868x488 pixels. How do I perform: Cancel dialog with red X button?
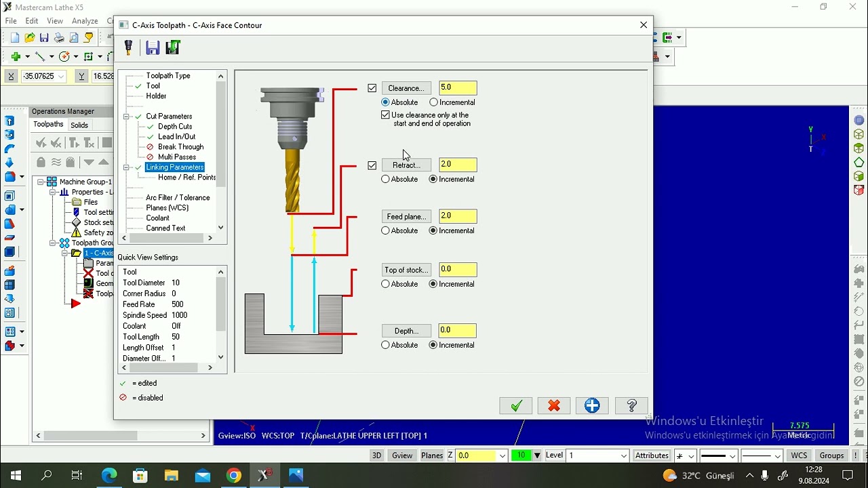(x=554, y=405)
